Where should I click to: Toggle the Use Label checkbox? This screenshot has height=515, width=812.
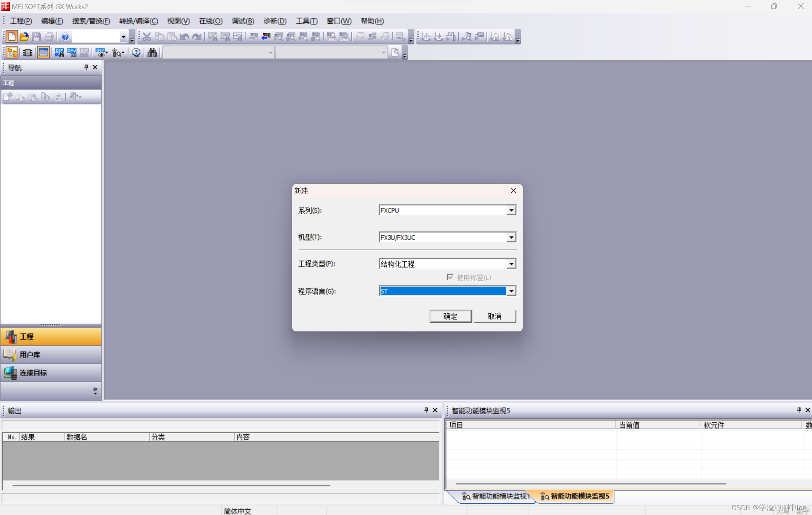450,277
